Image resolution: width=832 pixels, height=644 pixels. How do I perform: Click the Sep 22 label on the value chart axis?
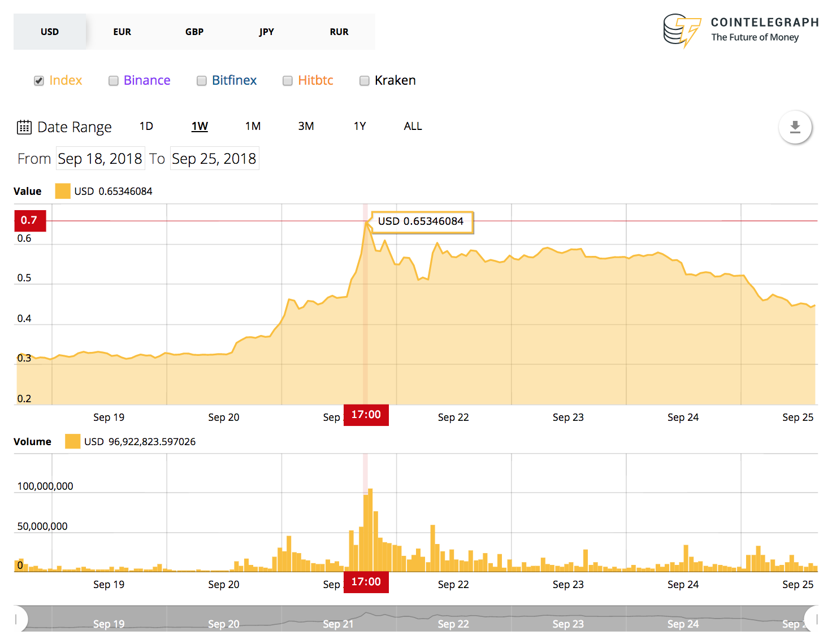pos(453,417)
